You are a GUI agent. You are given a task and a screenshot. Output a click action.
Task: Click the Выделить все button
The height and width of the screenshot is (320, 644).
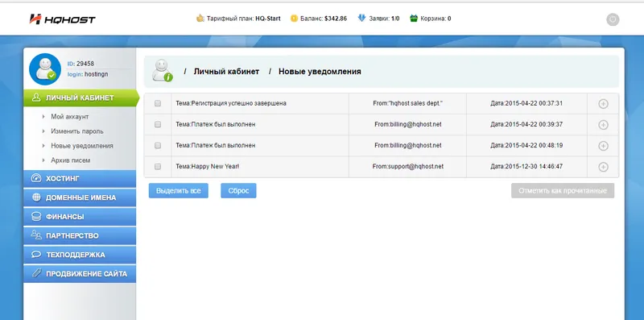[178, 191]
